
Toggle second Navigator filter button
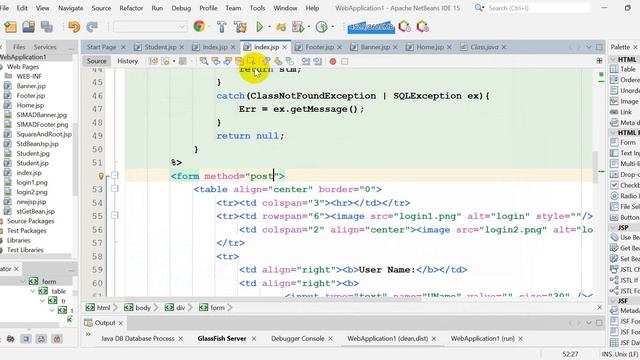(26, 339)
